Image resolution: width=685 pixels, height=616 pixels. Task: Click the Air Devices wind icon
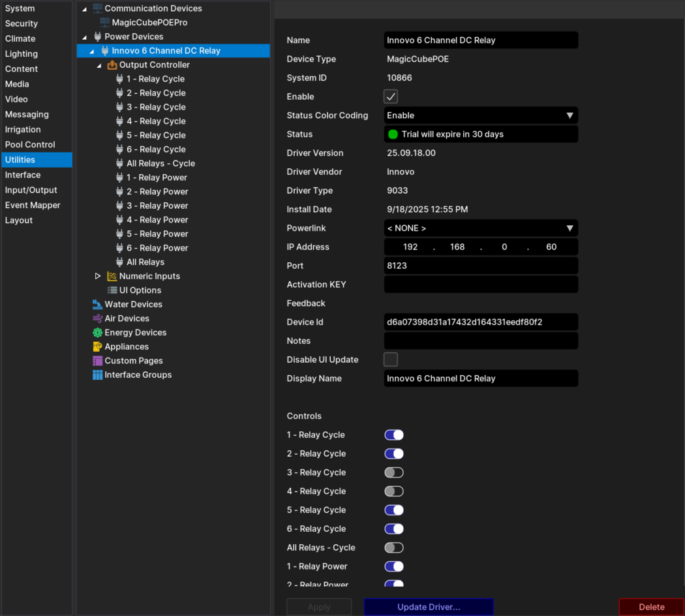tap(97, 318)
